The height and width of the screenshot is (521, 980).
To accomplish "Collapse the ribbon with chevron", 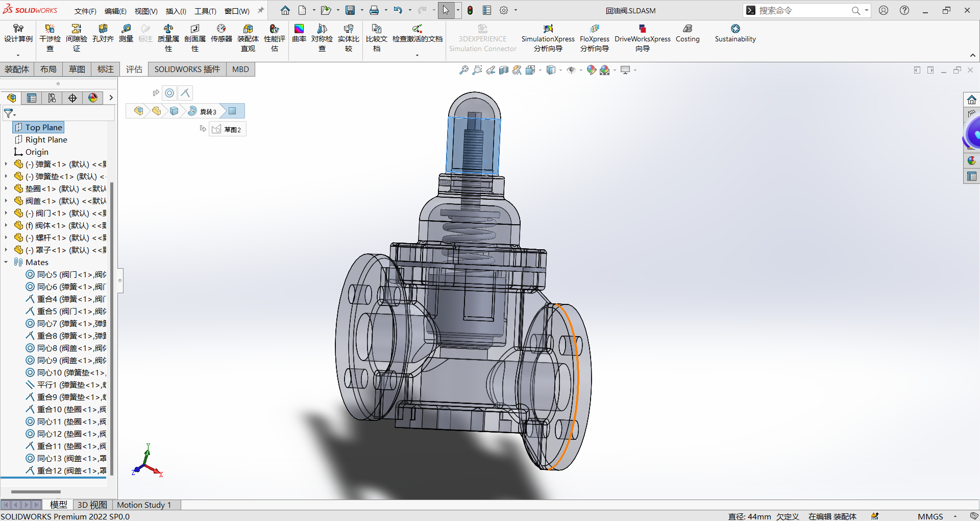I will [973, 55].
